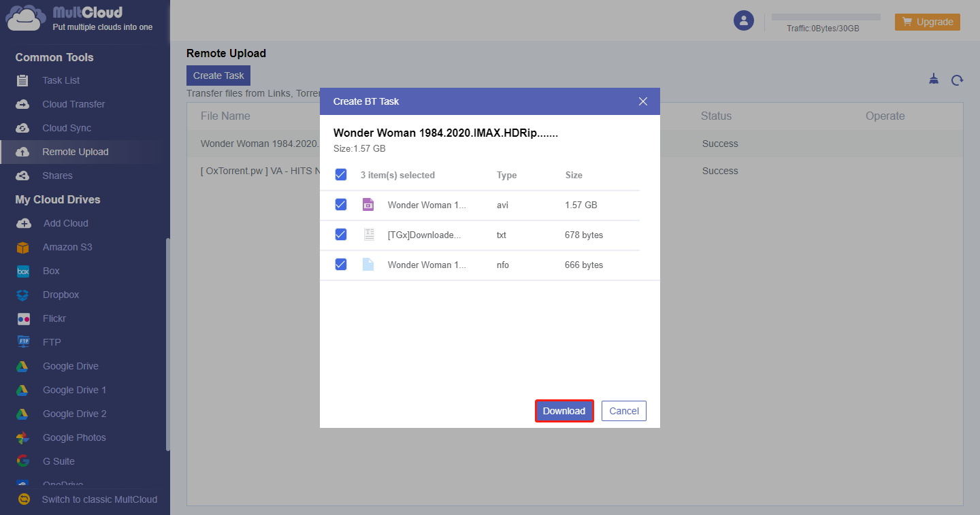Click the Add Cloud icon
Image resolution: width=980 pixels, height=515 pixels.
[23, 223]
